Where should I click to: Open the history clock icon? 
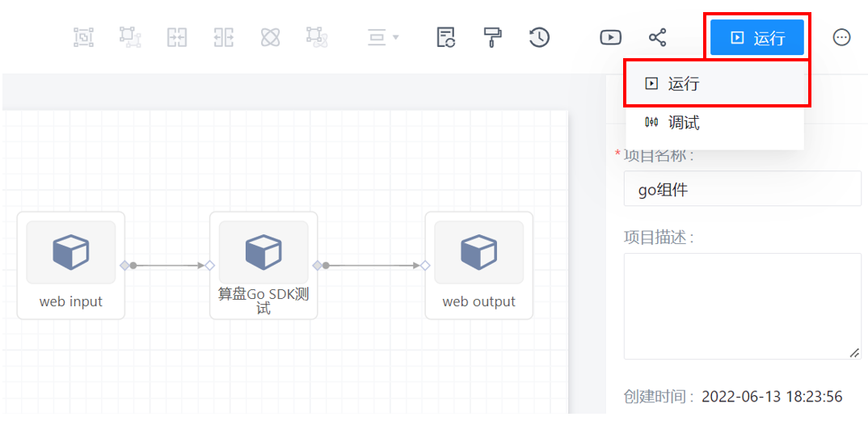(539, 37)
